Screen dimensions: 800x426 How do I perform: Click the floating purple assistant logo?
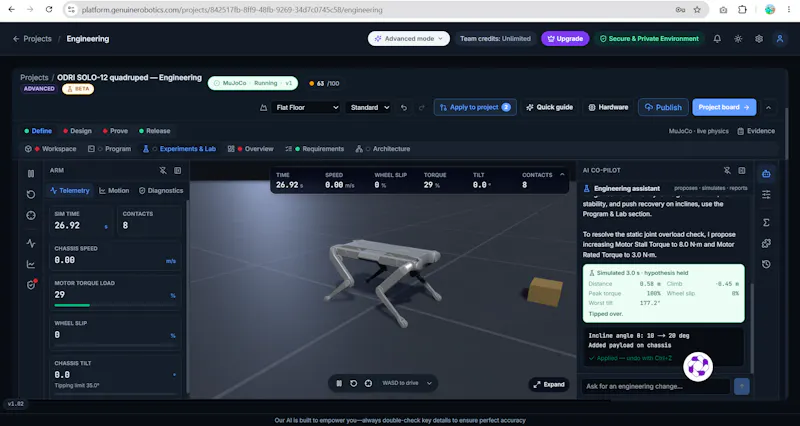697,366
